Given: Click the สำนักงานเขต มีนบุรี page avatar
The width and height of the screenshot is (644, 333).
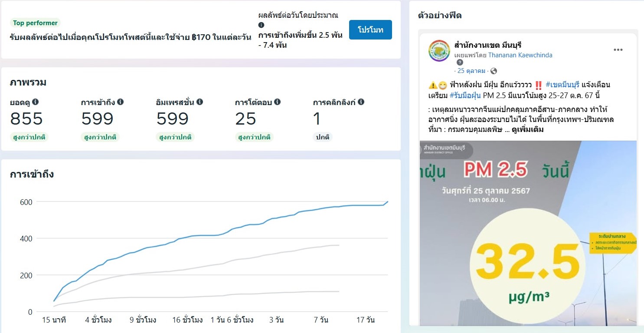Looking at the screenshot, I should click(x=439, y=50).
